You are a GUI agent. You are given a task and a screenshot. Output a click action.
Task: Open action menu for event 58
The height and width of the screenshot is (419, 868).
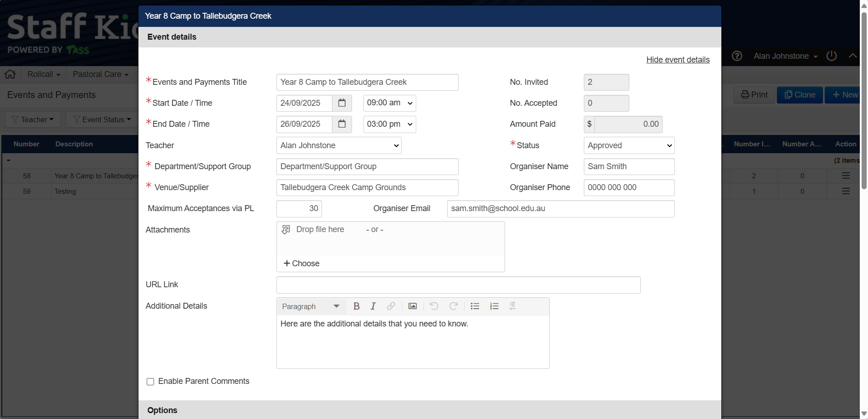[x=846, y=176]
